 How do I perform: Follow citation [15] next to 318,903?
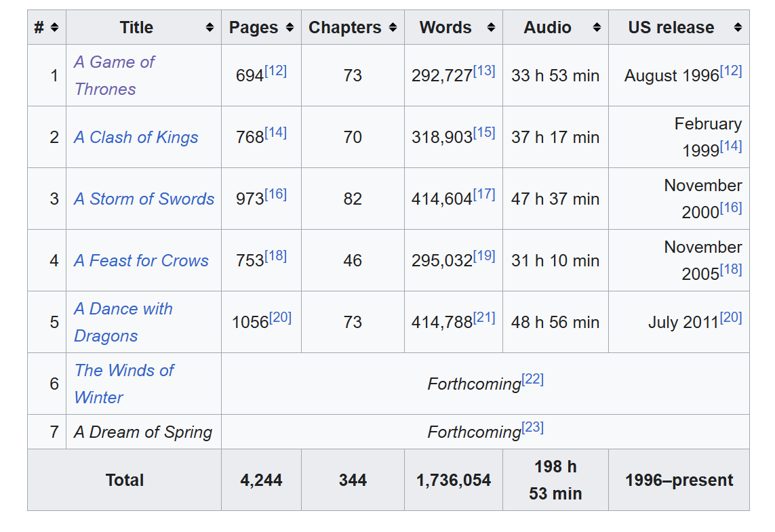[x=484, y=133]
